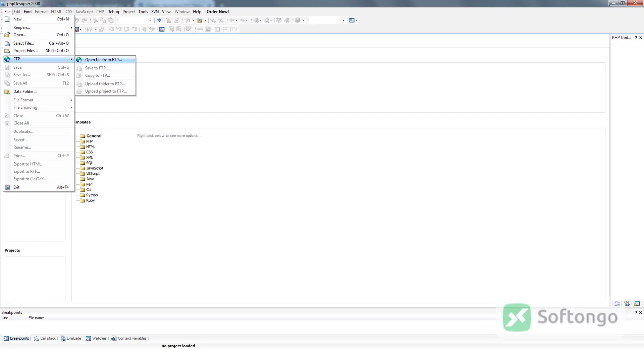
Task: Click the folder-clock icon below PHP Code panel
Action: (x=627, y=304)
